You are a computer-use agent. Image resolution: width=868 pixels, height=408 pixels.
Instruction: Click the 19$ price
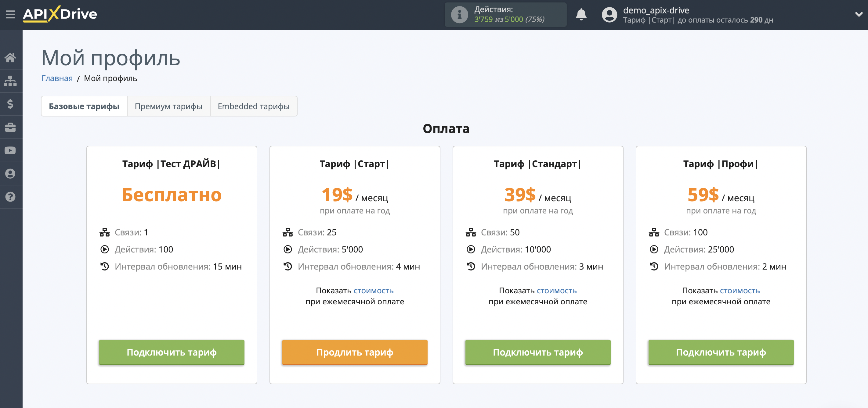pyautogui.click(x=337, y=195)
